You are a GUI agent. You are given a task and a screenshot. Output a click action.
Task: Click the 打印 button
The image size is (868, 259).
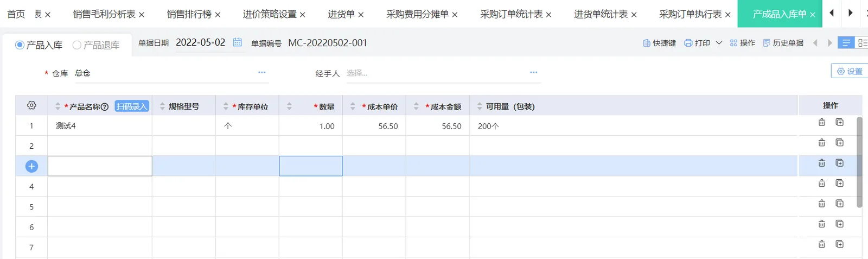click(697, 43)
